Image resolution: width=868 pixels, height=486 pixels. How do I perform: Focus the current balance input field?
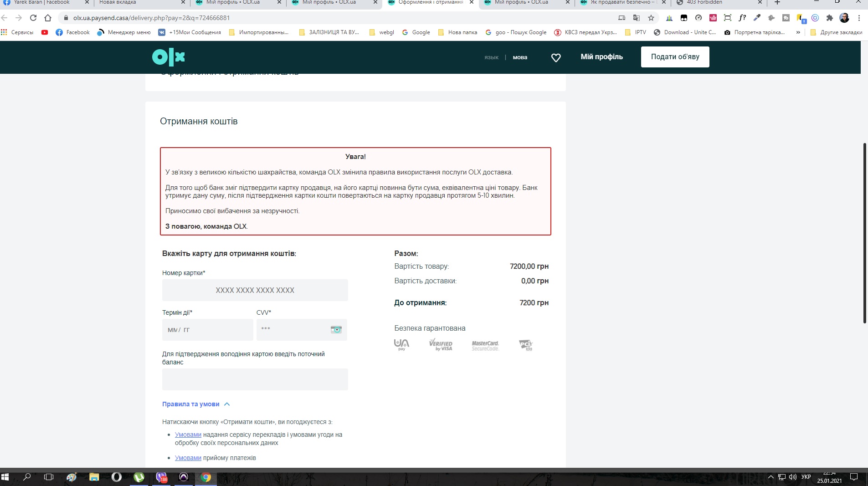(255, 379)
